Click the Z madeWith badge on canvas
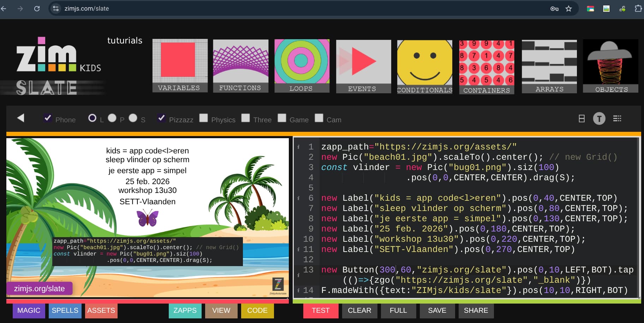Screen dimensions: 644x323 [x=278, y=285]
